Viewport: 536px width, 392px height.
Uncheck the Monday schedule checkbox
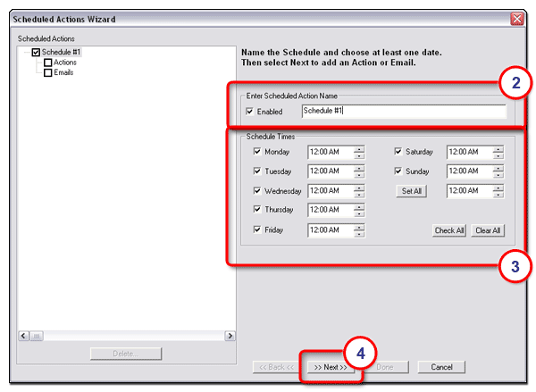click(257, 152)
